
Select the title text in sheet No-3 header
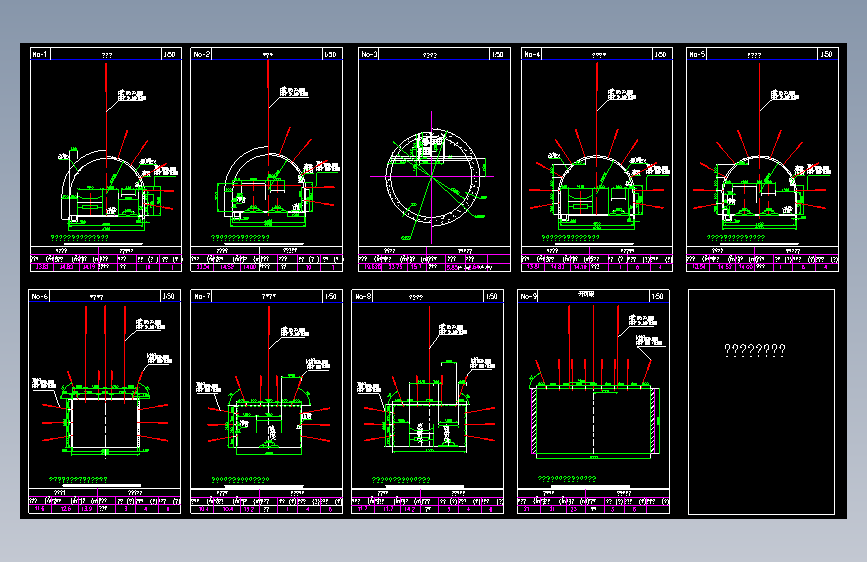tap(430, 55)
